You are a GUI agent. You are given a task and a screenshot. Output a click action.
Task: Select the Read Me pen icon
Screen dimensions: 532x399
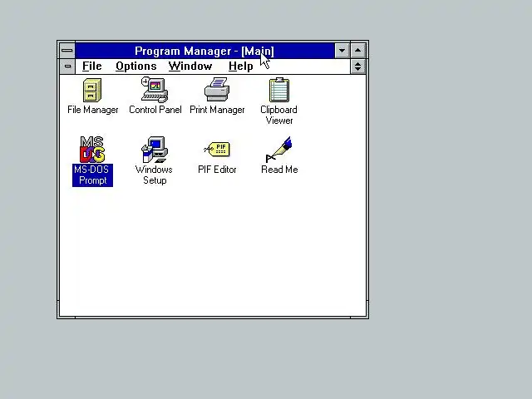coord(279,150)
